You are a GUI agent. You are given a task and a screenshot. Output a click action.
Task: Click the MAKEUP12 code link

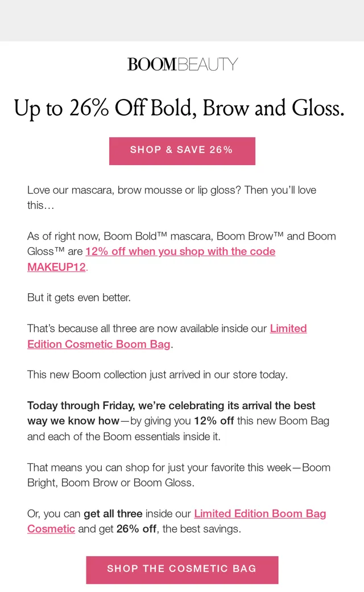point(56,267)
